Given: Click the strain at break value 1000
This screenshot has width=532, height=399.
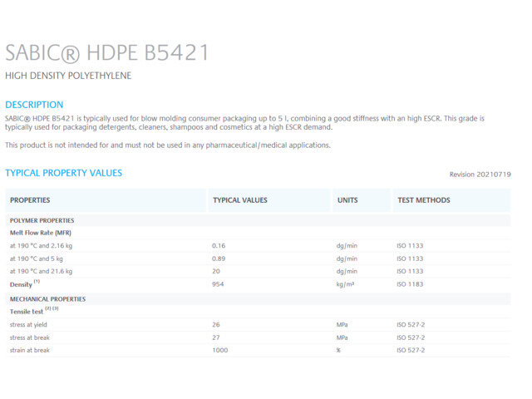Looking at the screenshot, I should (x=219, y=350).
